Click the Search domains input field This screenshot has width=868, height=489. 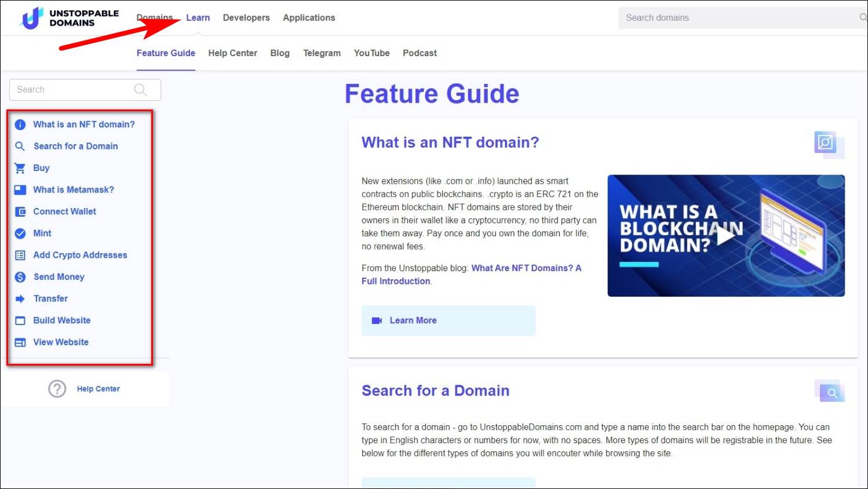pyautogui.click(x=743, y=18)
